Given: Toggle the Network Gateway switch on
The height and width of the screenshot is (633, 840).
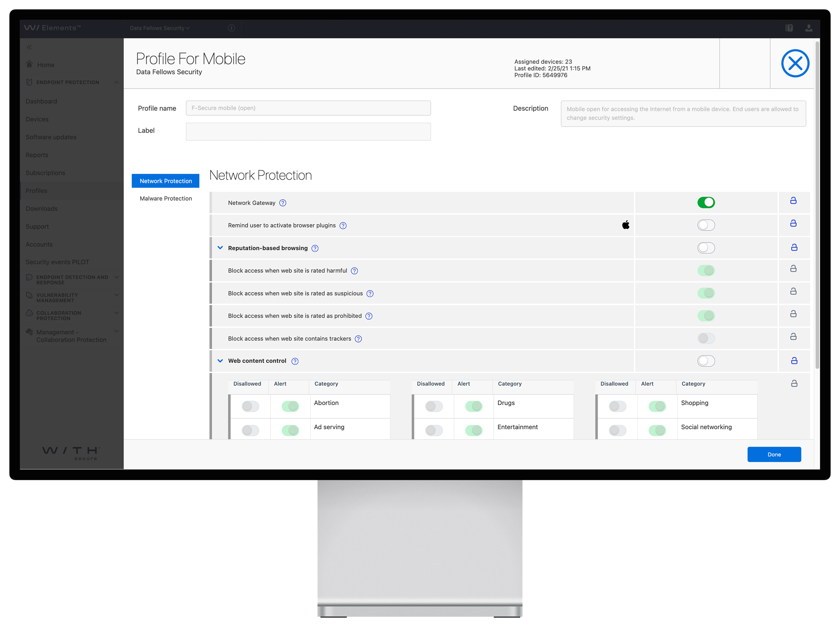Looking at the screenshot, I should point(706,202).
